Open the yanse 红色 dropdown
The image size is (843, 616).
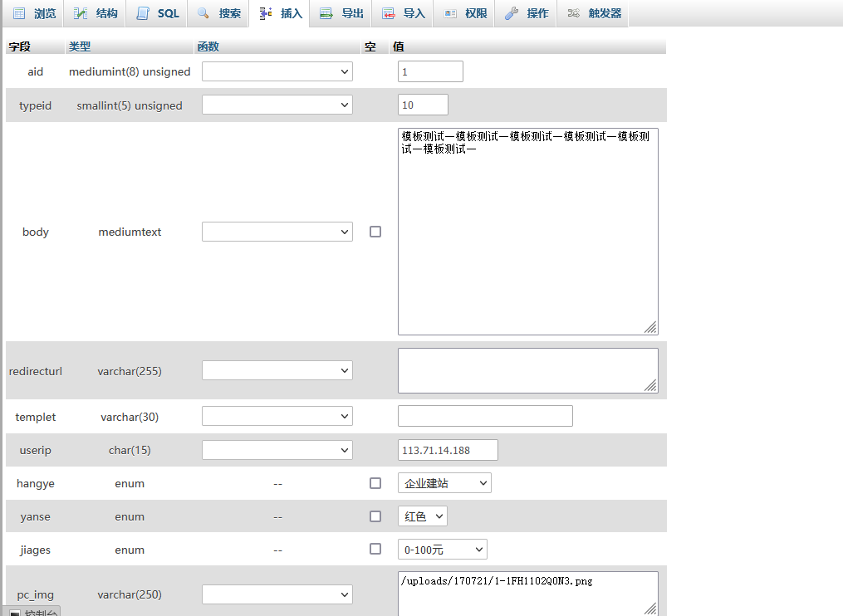pos(423,516)
